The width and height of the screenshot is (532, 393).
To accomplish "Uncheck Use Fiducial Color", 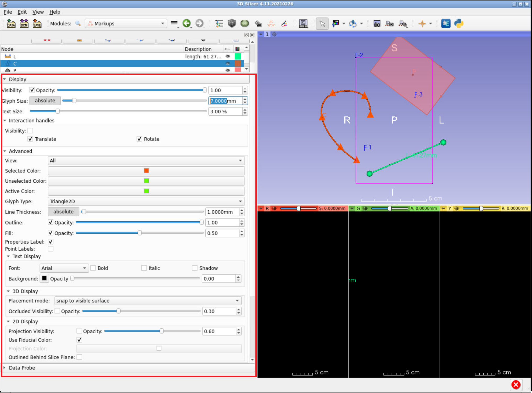I will 79,340.
